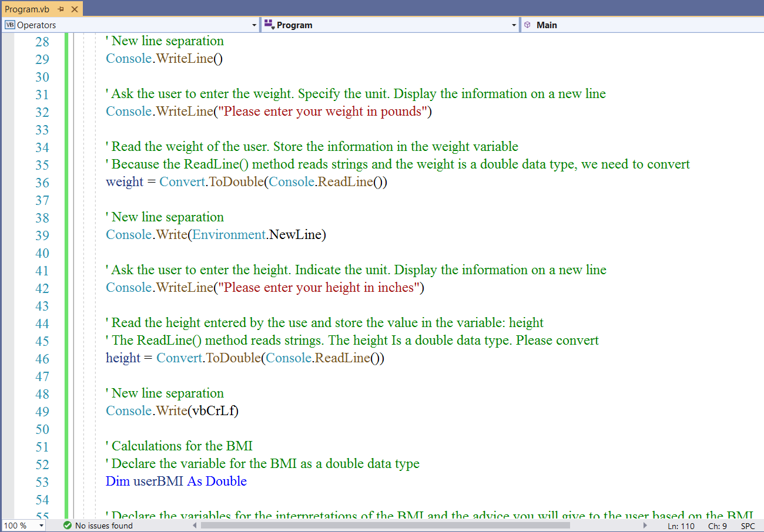This screenshot has height=532, width=764.
Task: Click the SPC indentation indicator
Action: 748,526
